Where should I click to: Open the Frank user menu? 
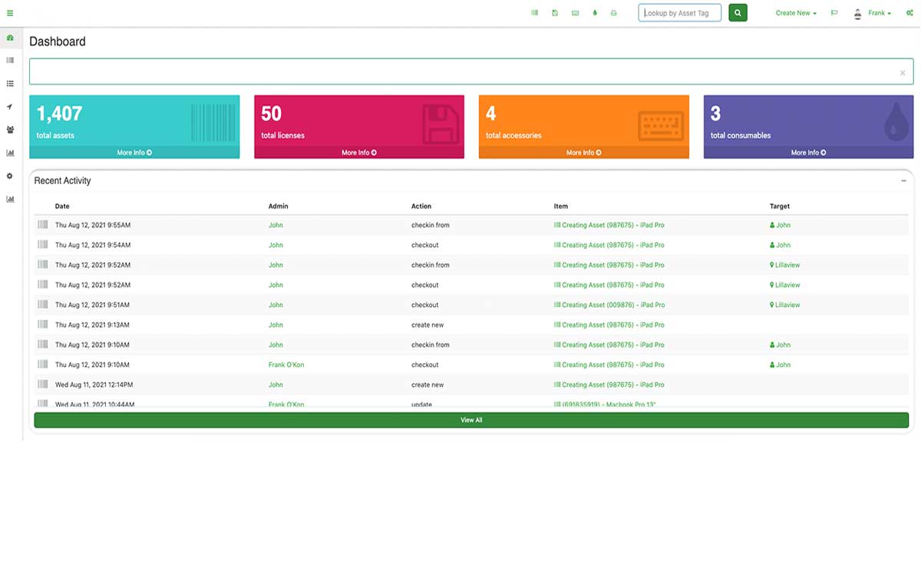(x=873, y=13)
